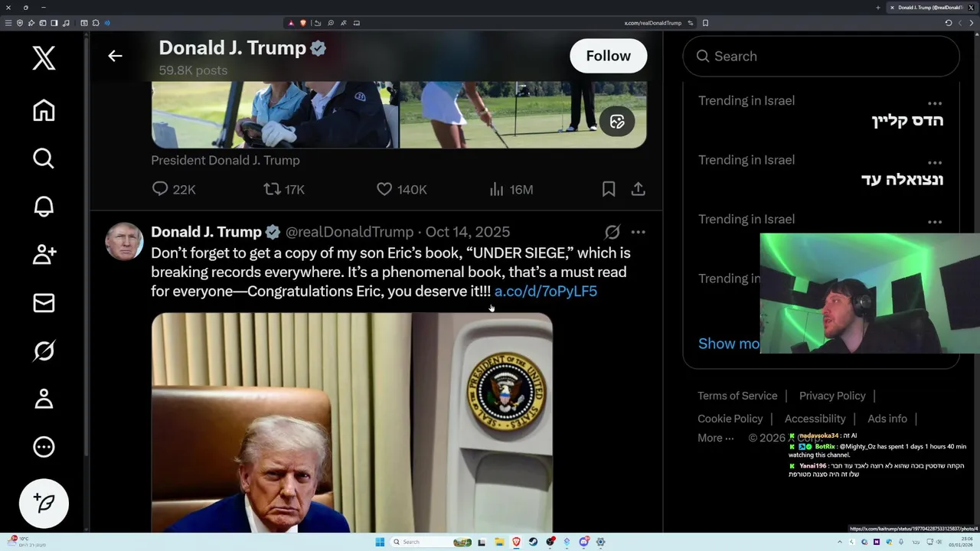Open Trump's avatar on the Oct 14 post

[x=124, y=241]
